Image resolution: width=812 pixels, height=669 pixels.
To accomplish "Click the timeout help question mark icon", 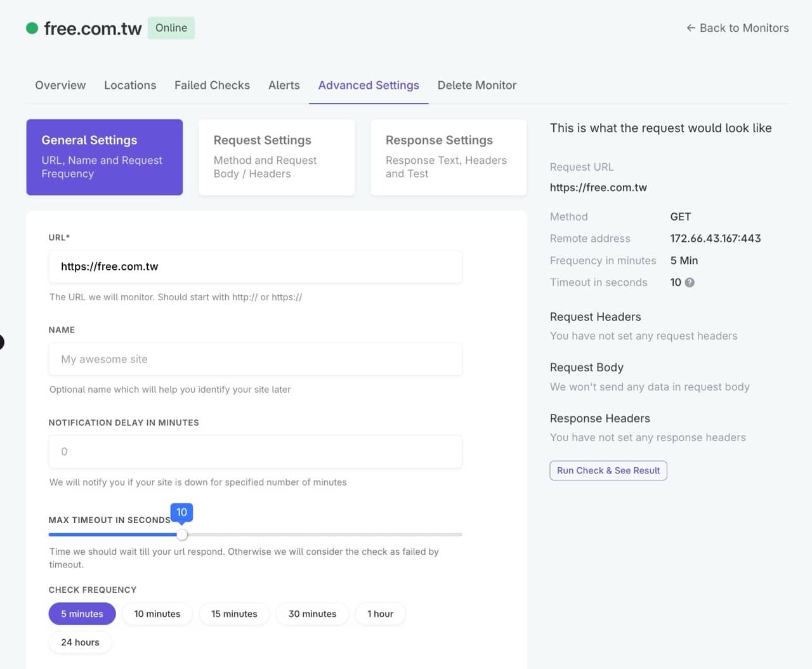I will pyautogui.click(x=690, y=282).
